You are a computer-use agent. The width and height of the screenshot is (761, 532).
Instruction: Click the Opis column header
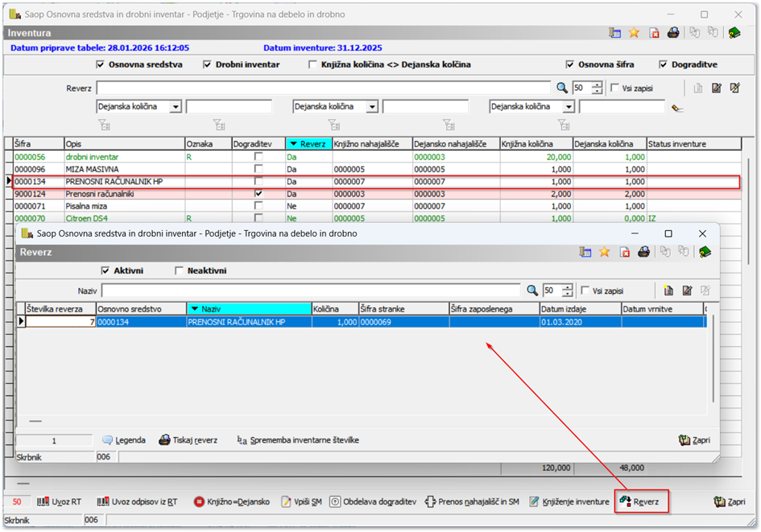124,143
